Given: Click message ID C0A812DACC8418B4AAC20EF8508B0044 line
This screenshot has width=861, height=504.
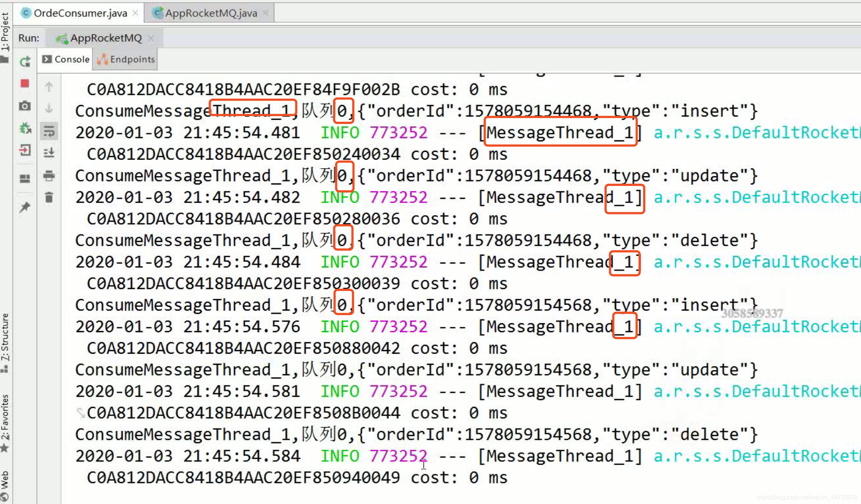Looking at the screenshot, I should 297,413.
